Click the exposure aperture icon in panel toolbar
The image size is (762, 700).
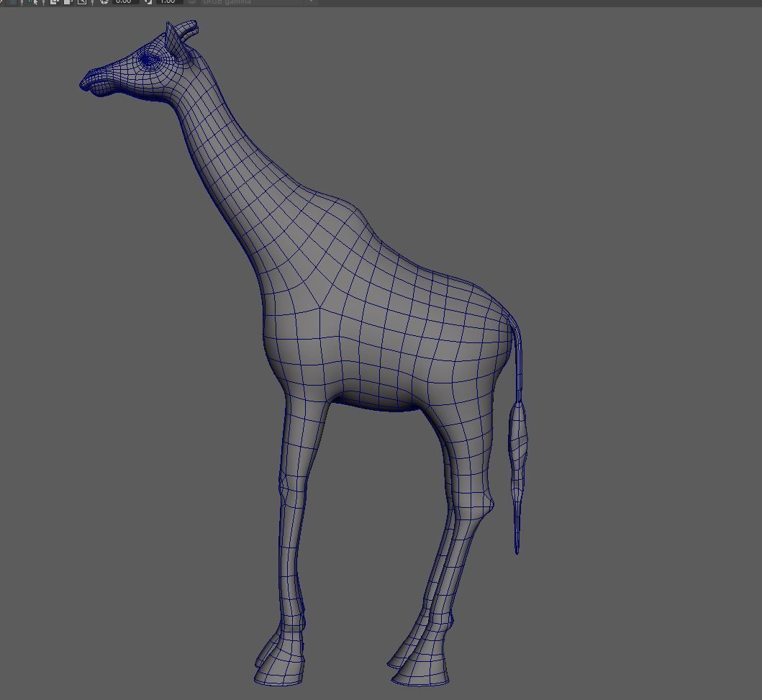[104, 2]
